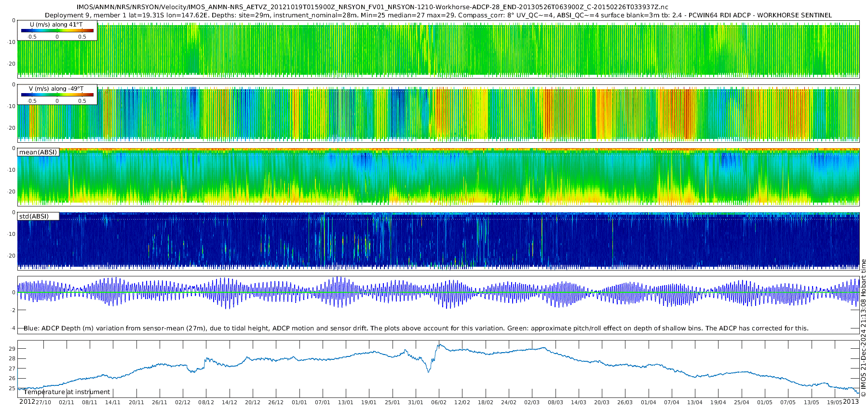Select the 19/05 date tick label

835,403
